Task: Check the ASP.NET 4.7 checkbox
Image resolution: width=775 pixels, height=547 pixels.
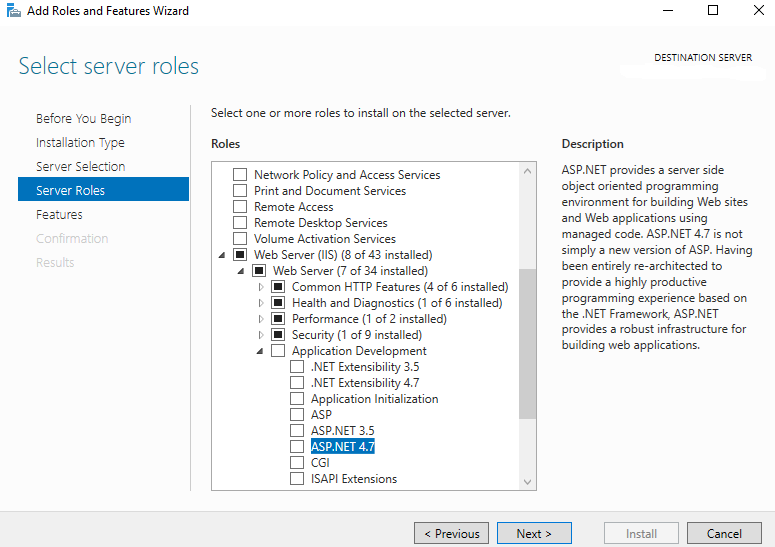Action: pos(297,447)
